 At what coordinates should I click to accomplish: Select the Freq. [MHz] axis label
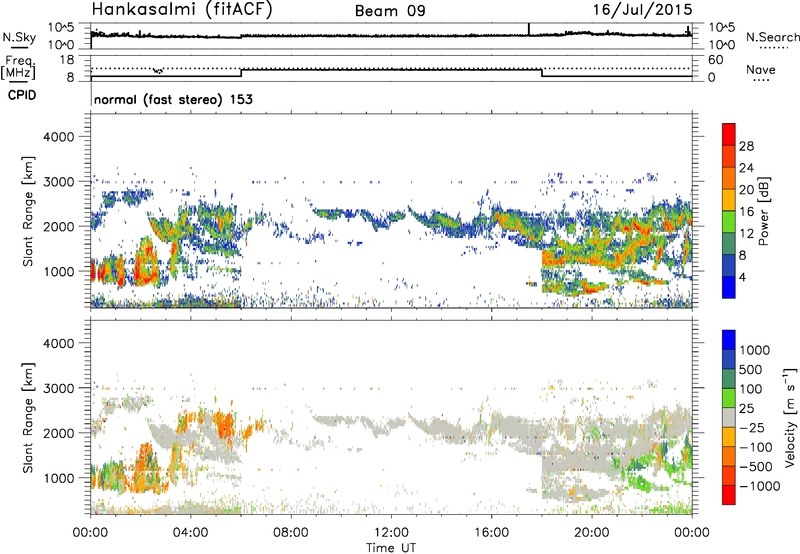[x=18, y=68]
